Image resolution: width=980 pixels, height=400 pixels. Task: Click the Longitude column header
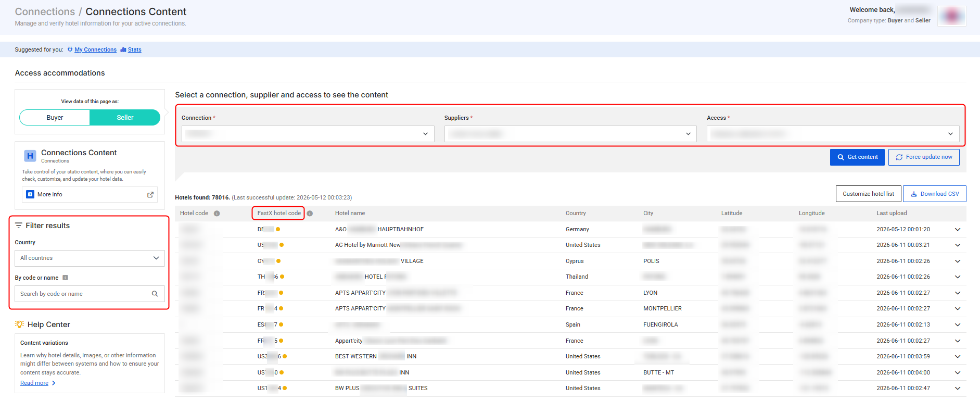tap(812, 214)
